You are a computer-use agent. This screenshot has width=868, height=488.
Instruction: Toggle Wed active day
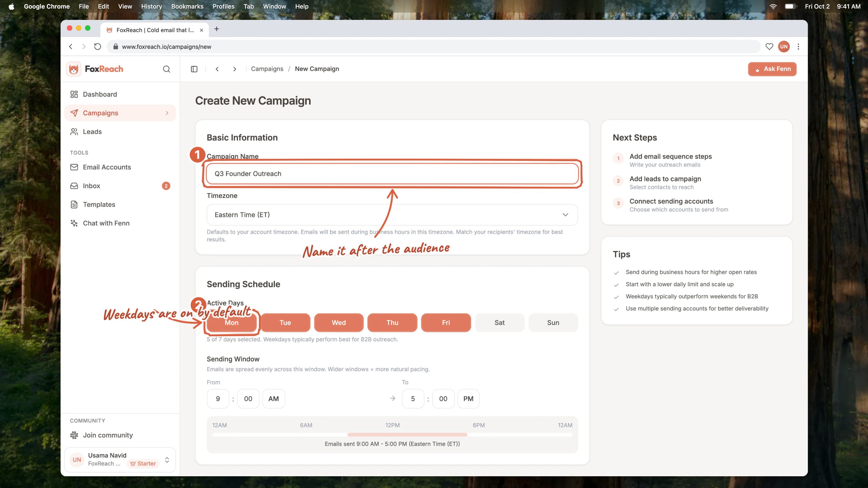(339, 323)
